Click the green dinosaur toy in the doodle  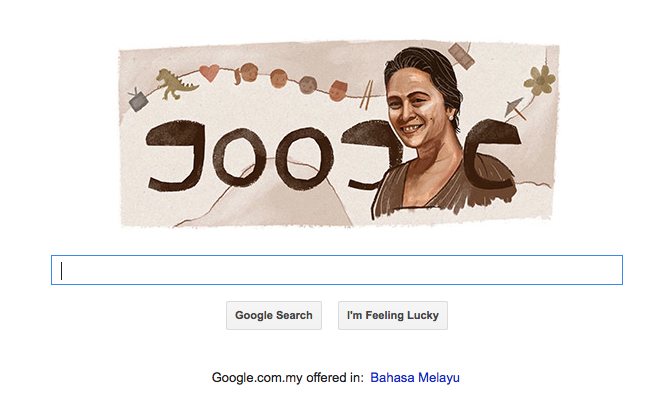[x=175, y=84]
